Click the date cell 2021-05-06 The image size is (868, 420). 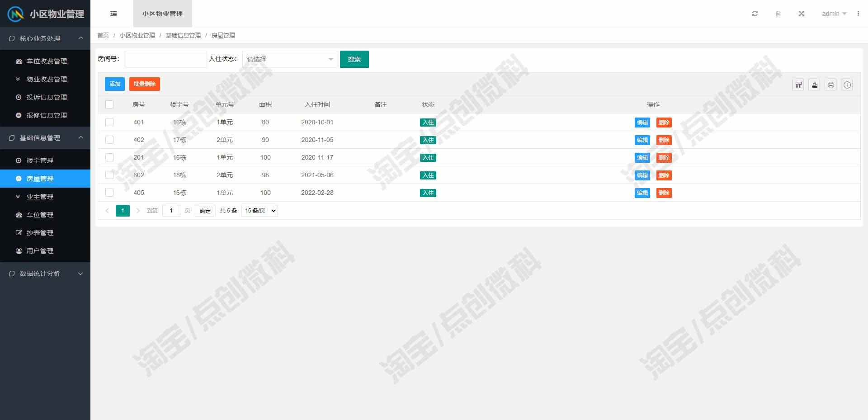point(317,175)
